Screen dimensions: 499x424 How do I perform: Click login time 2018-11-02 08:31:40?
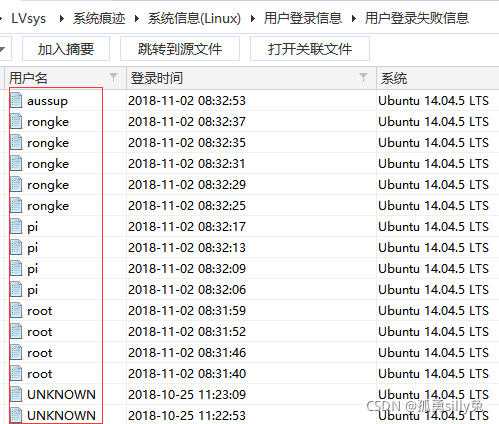pos(187,374)
